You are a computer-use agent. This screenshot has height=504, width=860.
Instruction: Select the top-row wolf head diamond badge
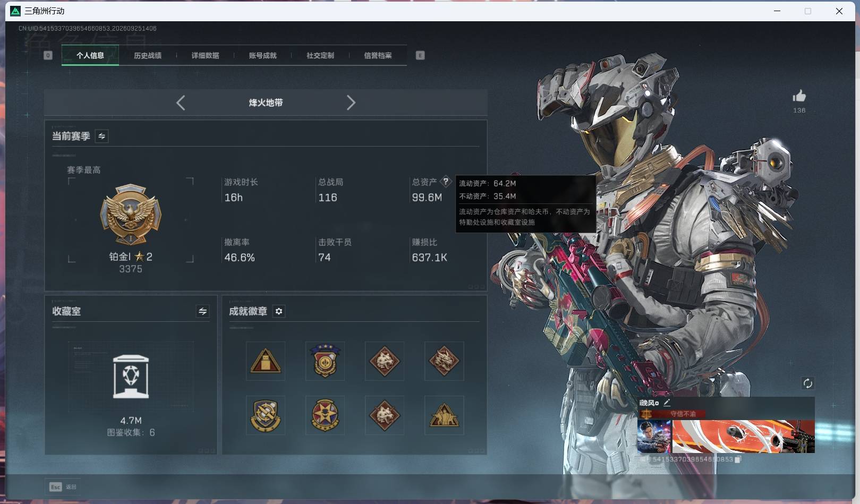click(x=385, y=361)
